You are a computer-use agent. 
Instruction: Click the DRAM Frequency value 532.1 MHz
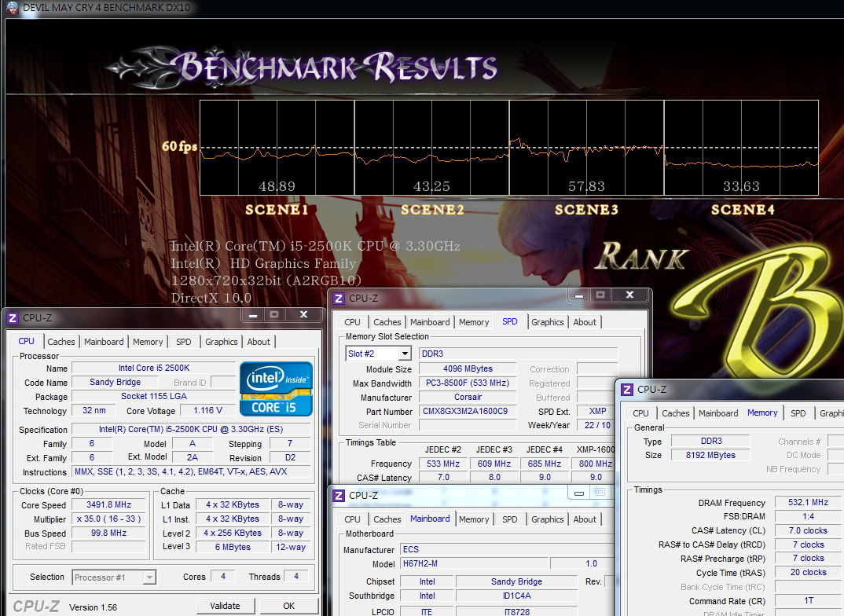(808, 503)
